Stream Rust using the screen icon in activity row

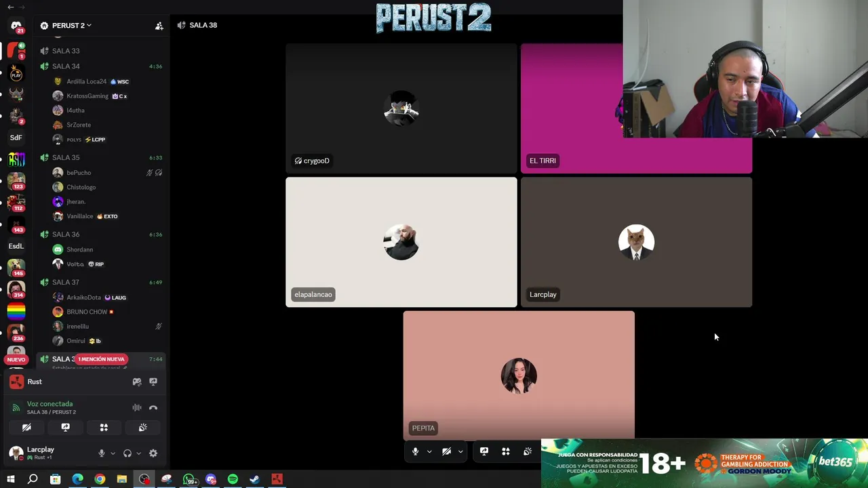coord(153,382)
